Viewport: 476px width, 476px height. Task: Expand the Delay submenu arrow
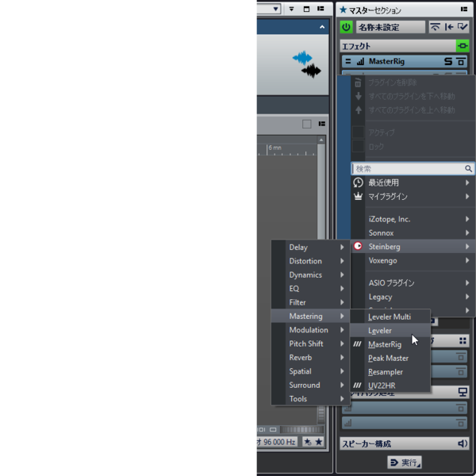pyautogui.click(x=342, y=247)
